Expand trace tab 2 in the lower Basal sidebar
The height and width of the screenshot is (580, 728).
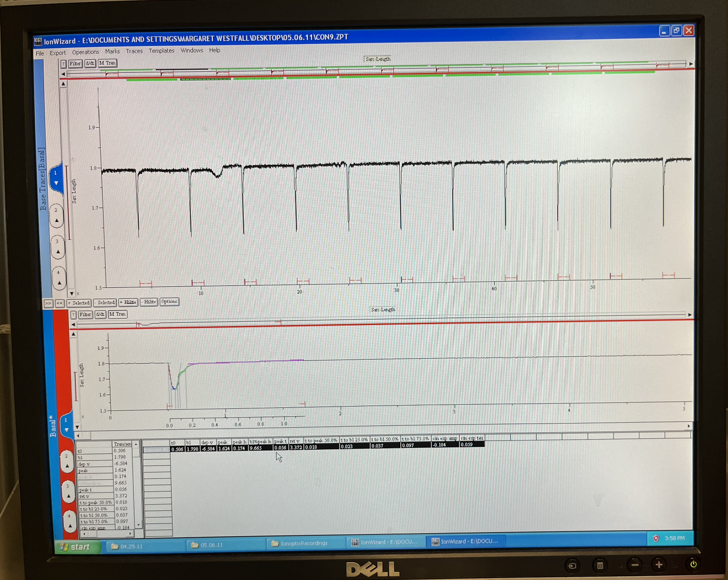[67, 461]
